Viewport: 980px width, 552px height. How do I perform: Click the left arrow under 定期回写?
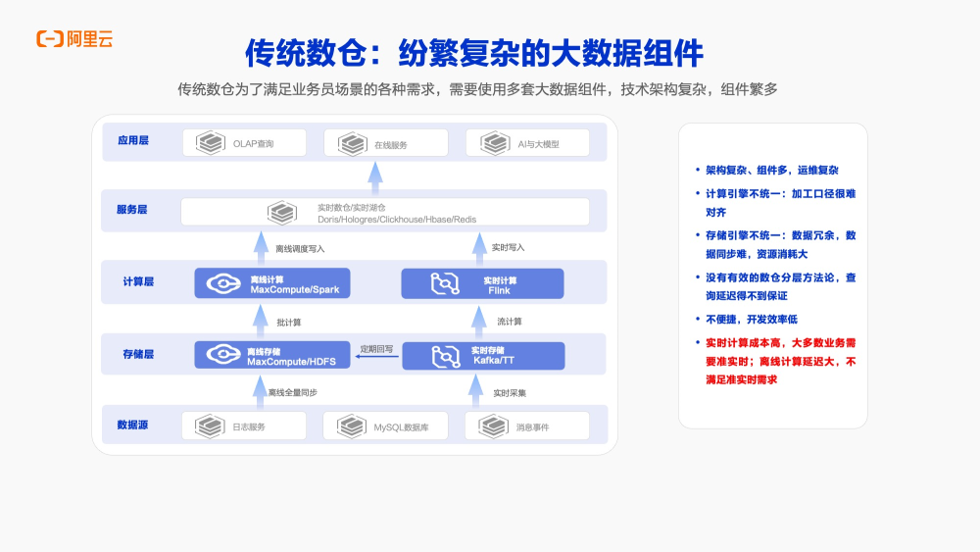pyautogui.click(x=377, y=356)
